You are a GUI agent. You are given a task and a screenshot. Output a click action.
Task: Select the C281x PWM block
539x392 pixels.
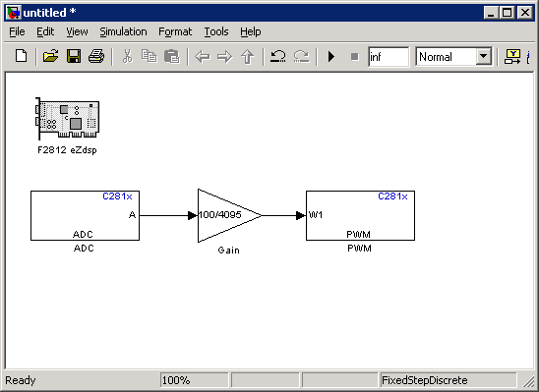[x=360, y=215]
